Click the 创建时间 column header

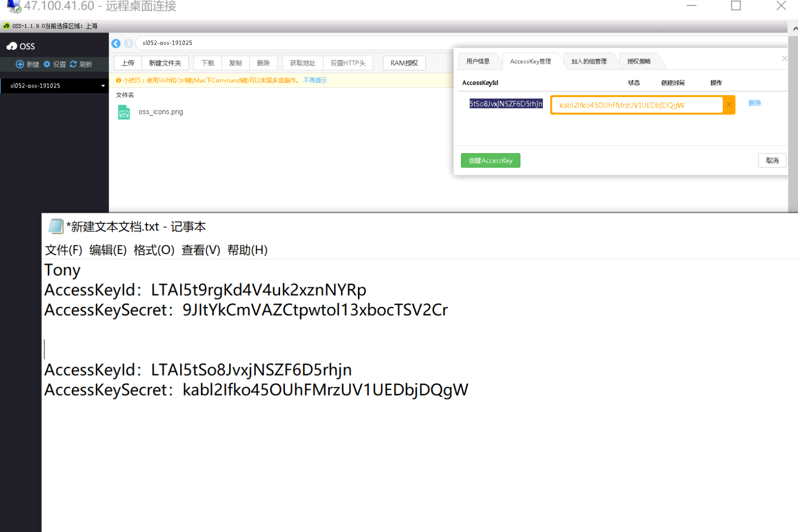click(673, 83)
